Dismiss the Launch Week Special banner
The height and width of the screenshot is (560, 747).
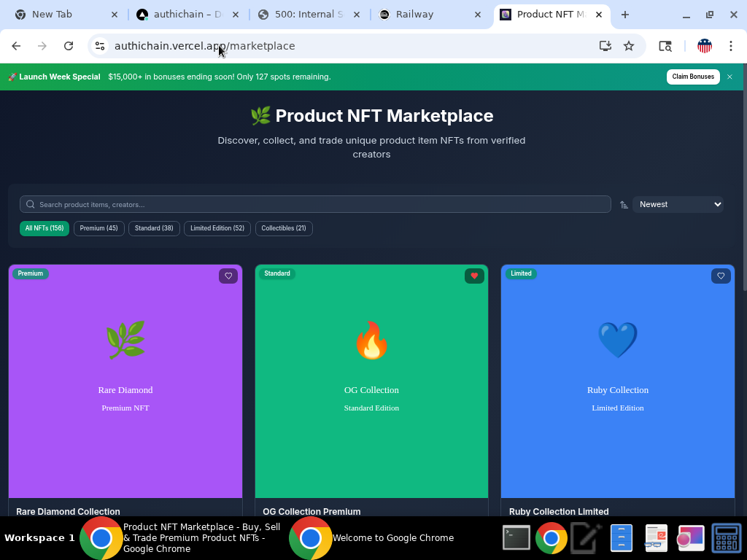click(x=729, y=77)
